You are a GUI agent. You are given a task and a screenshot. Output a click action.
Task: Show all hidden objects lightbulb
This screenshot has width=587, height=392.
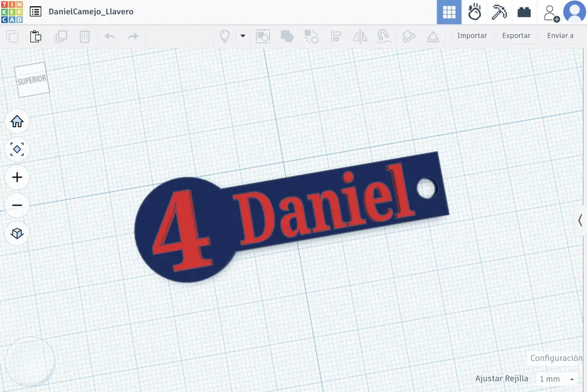point(225,36)
